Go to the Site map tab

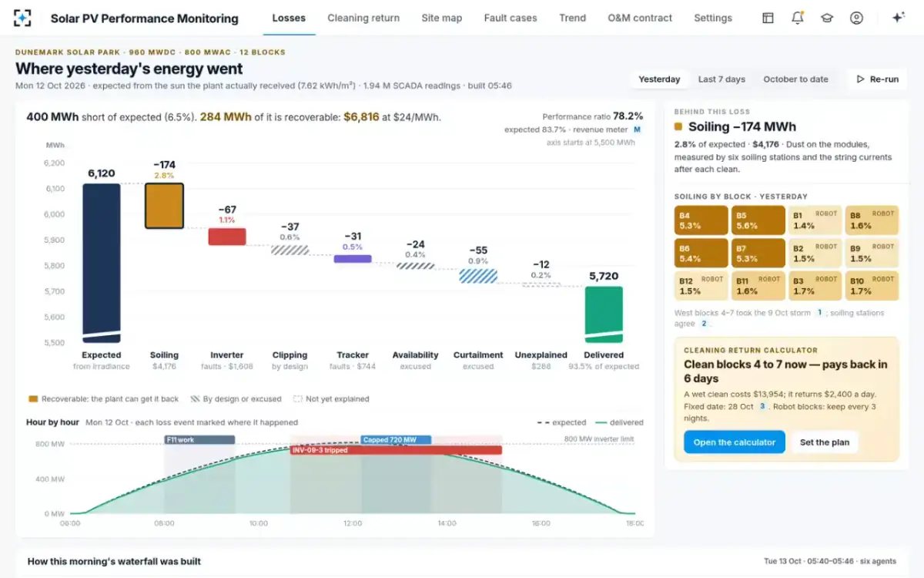coord(442,18)
